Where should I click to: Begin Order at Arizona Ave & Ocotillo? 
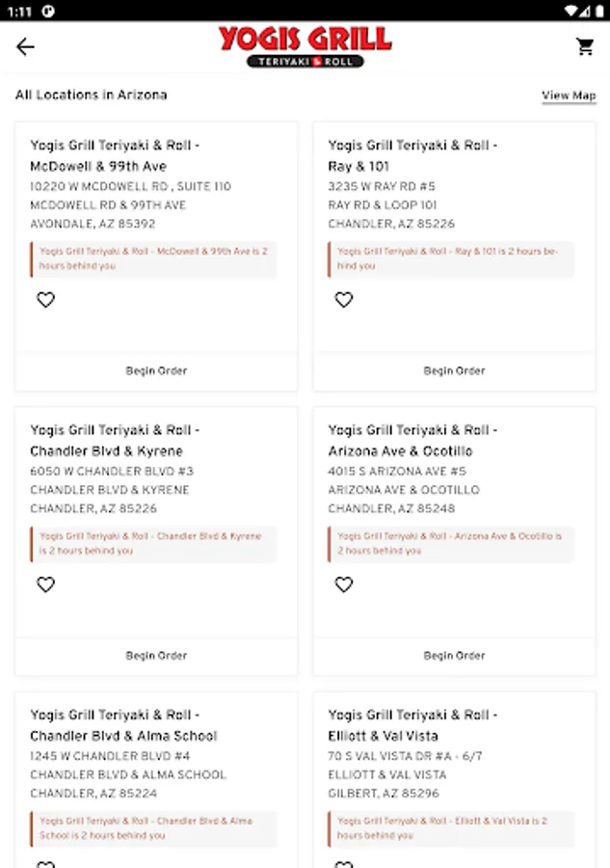pos(454,655)
